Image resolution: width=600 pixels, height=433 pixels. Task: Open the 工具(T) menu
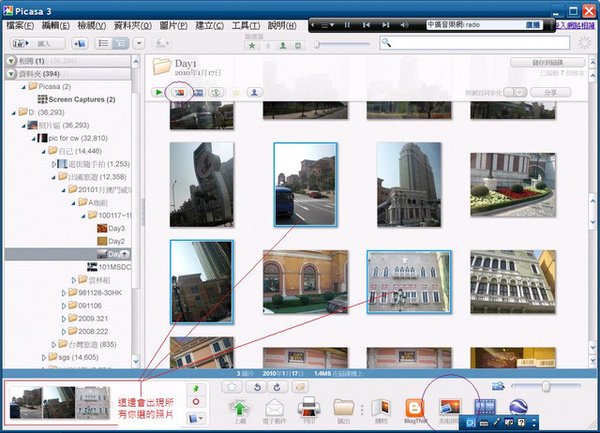(x=246, y=26)
